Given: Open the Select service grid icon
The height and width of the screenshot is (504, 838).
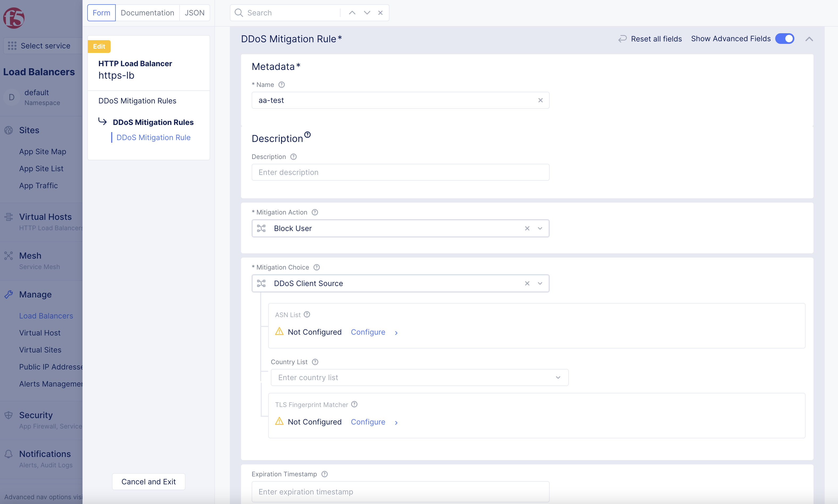Looking at the screenshot, I should pyautogui.click(x=12, y=45).
